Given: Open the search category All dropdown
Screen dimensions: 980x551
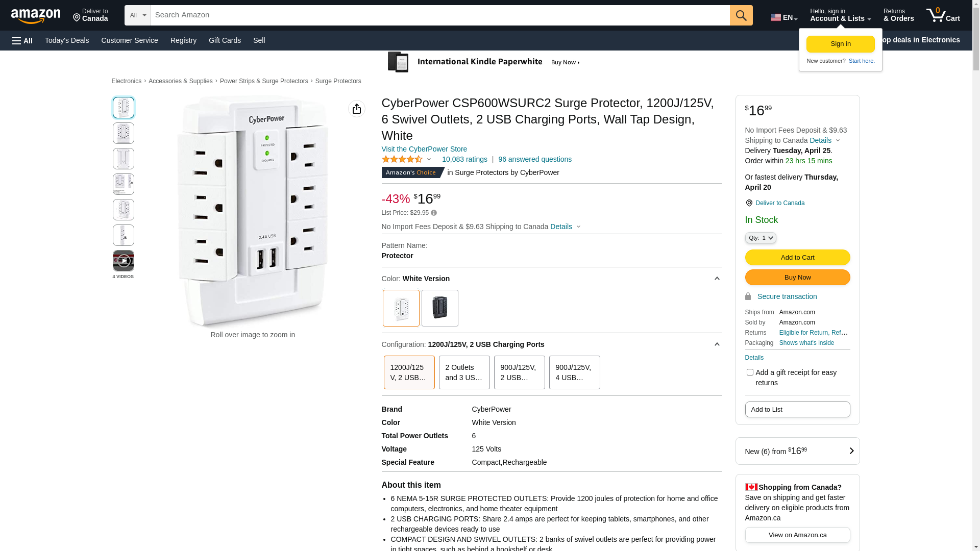Looking at the screenshot, I should pos(137,15).
